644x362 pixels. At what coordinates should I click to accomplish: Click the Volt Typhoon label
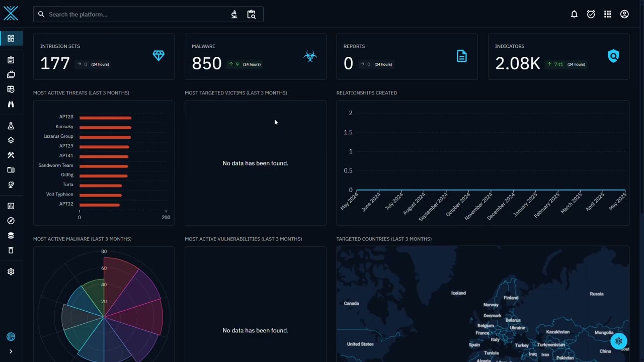coord(60,194)
